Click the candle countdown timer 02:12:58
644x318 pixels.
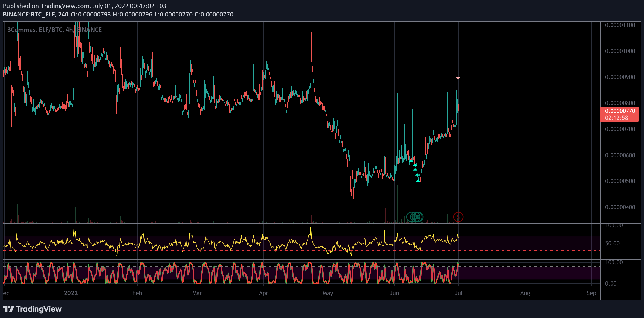[616, 118]
